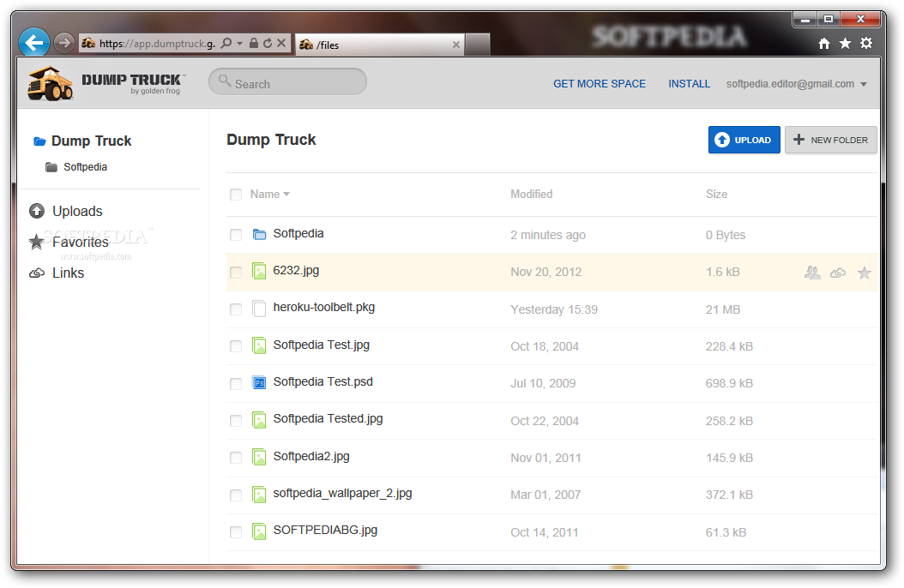The width and height of the screenshot is (904, 588).
Task: Open the file Softpedia Tested.jpg
Action: [328, 418]
